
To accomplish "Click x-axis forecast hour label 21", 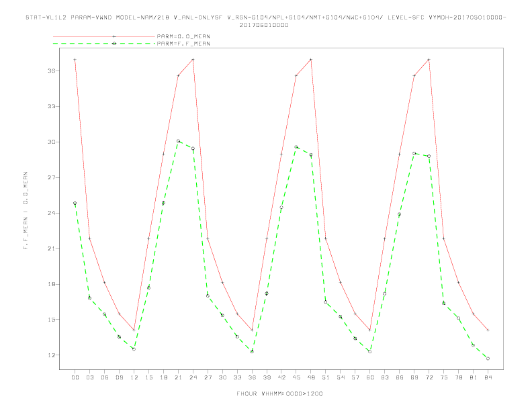I will tap(178, 377).
